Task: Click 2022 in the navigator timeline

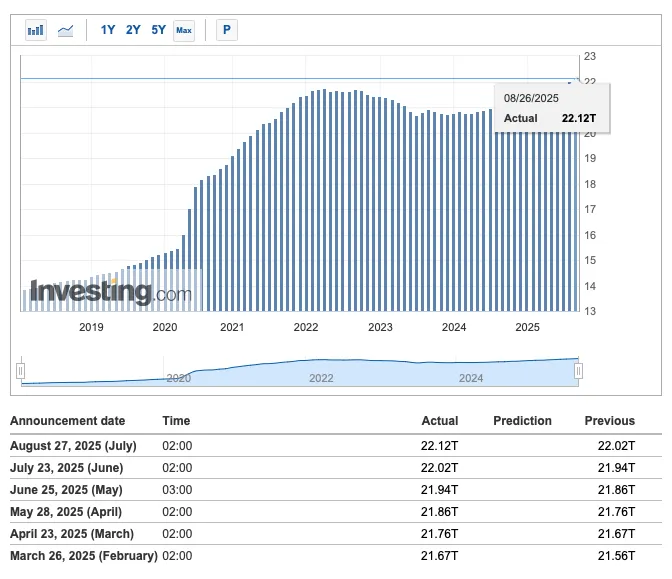Action: coord(321,378)
